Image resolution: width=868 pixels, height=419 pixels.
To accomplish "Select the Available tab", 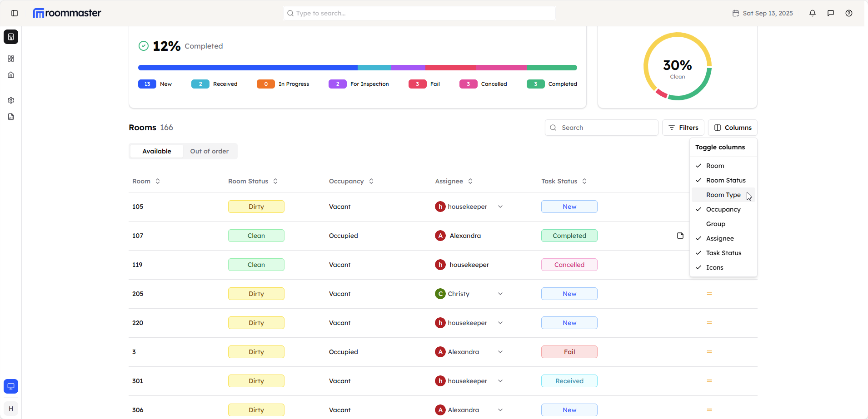I will click(157, 151).
